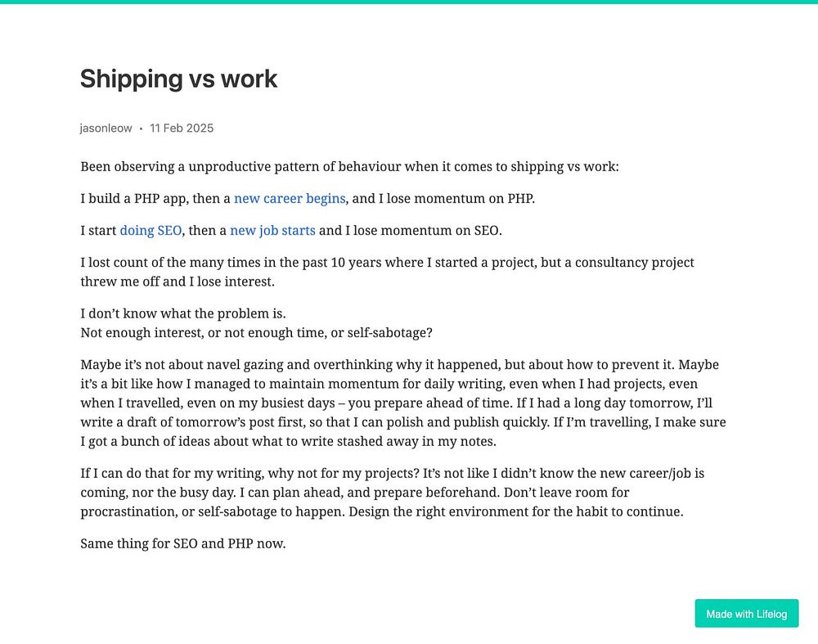Viewport: 818px width, 644px height.
Task: Click the "Shipping vs work" title
Action: (x=179, y=79)
